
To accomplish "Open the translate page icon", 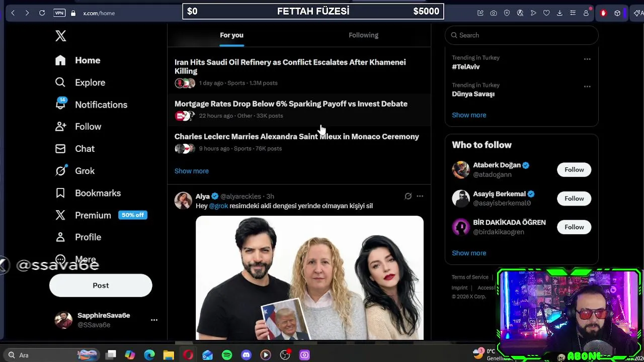I will pos(520,13).
